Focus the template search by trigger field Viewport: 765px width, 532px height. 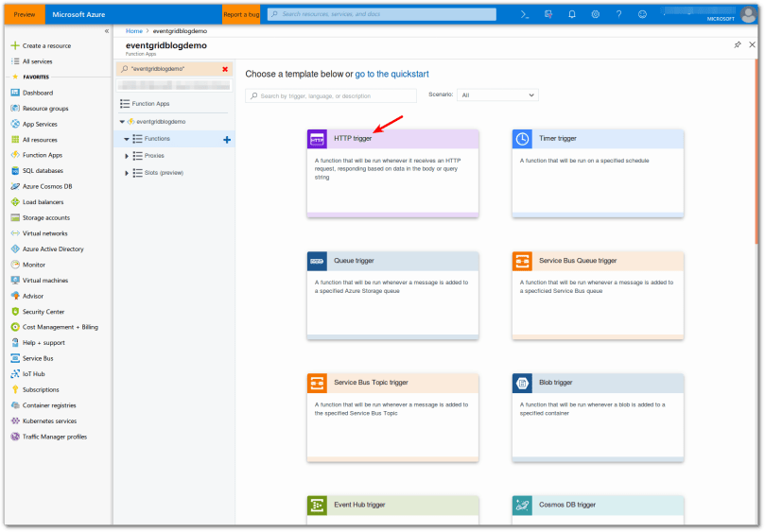click(x=336, y=95)
